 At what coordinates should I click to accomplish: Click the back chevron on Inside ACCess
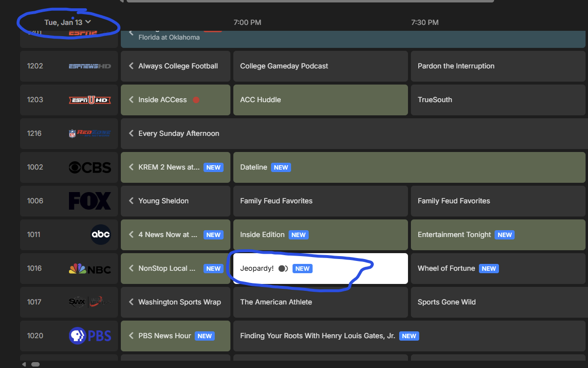coord(131,100)
